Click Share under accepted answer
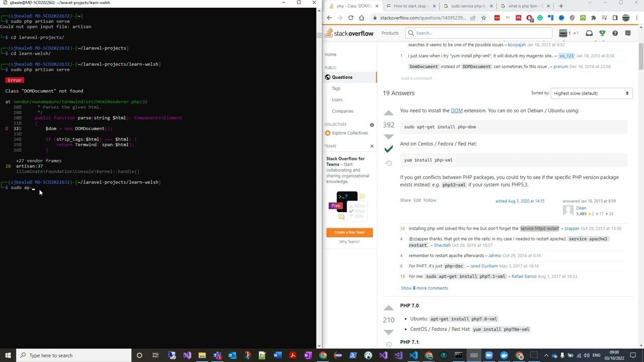This screenshot has height=362, width=644. coord(406,200)
